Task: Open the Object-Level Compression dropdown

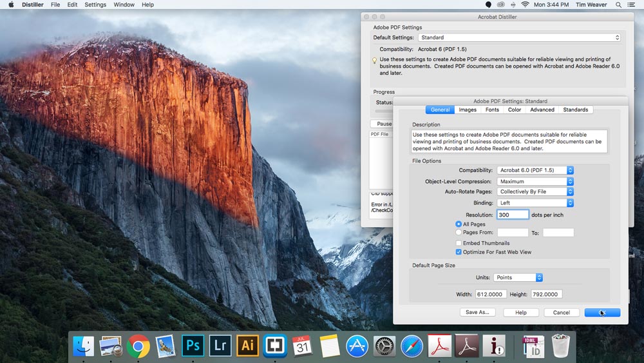Action: (x=535, y=181)
